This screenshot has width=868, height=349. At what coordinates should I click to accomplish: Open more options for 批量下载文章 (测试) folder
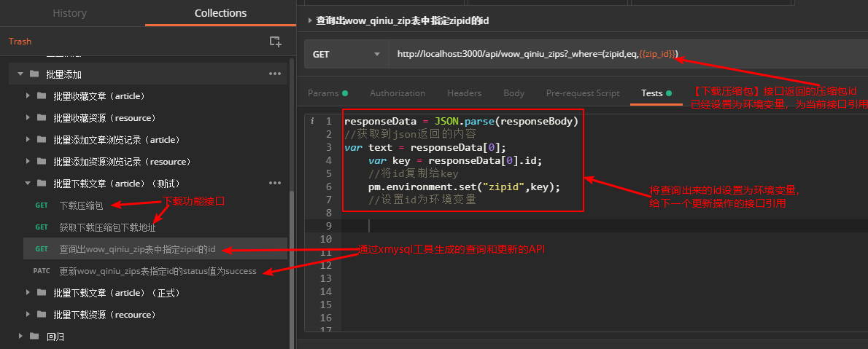[x=274, y=183]
